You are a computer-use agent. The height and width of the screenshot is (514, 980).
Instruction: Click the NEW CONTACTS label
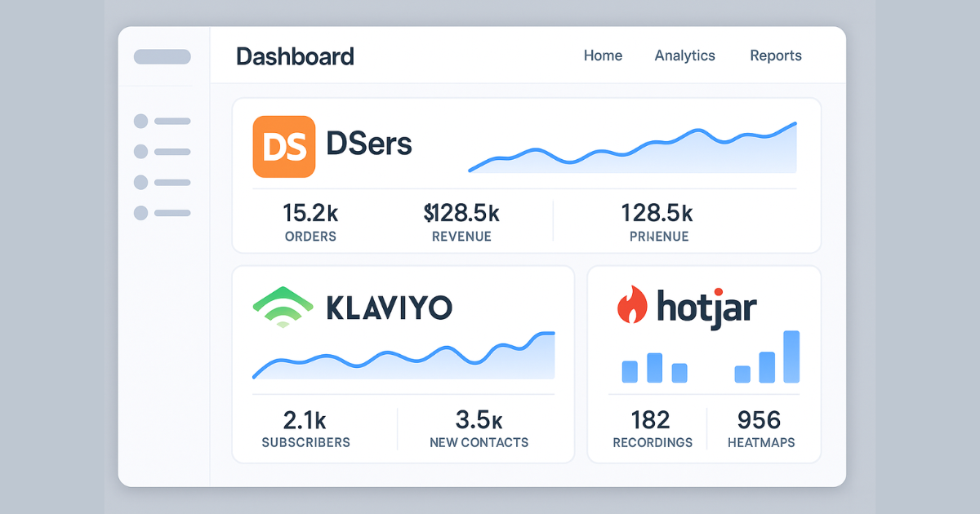click(479, 443)
